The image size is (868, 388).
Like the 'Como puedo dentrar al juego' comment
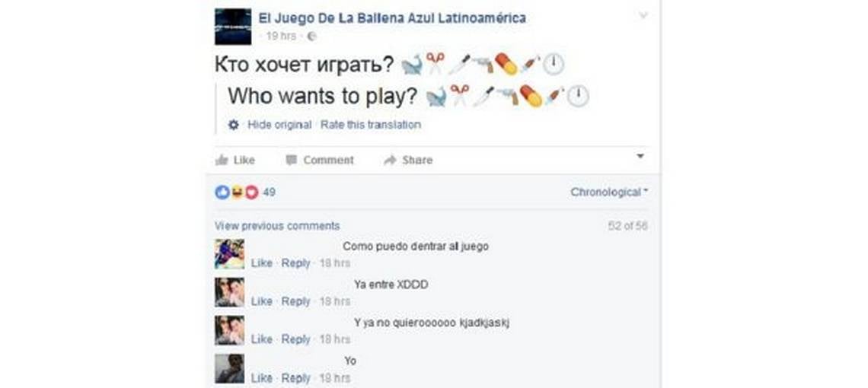261,263
